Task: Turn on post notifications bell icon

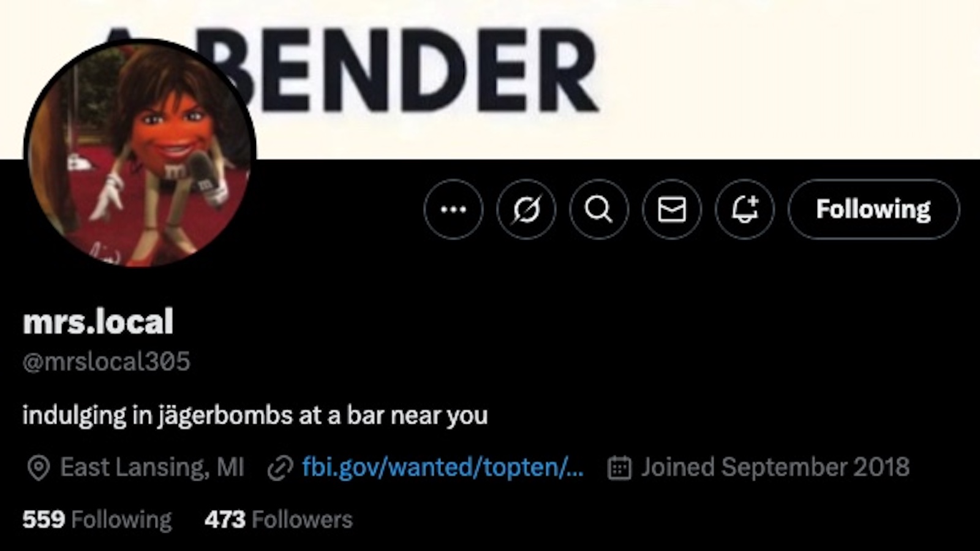Action: [745, 209]
